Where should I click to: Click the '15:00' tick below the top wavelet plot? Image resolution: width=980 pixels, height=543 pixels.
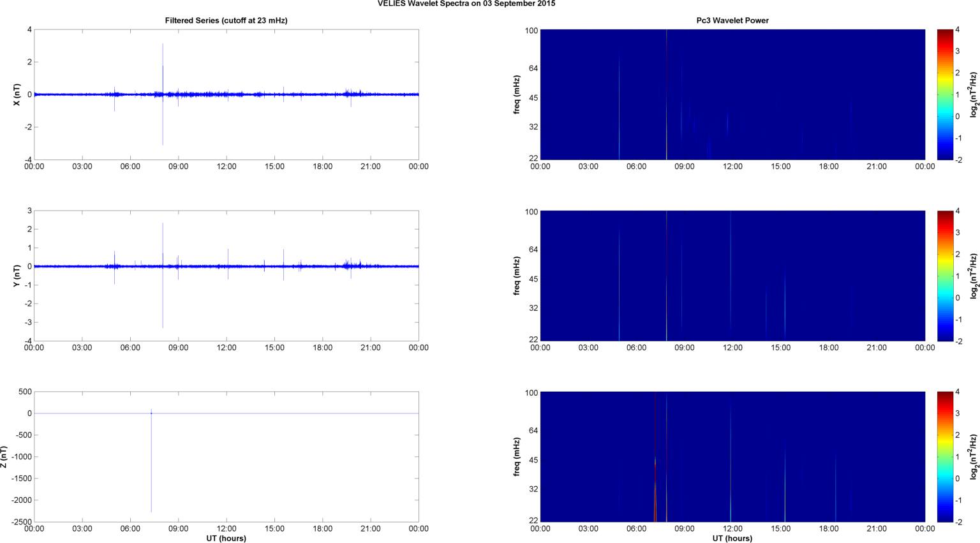(x=781, y=167)
